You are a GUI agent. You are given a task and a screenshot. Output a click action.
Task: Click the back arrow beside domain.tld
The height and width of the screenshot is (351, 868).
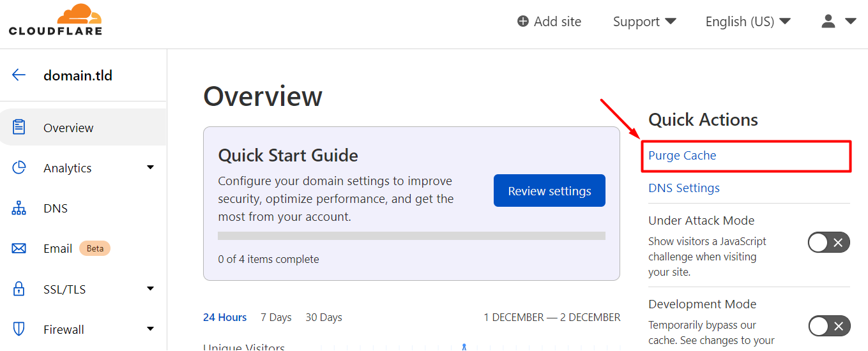click(19, 75)
